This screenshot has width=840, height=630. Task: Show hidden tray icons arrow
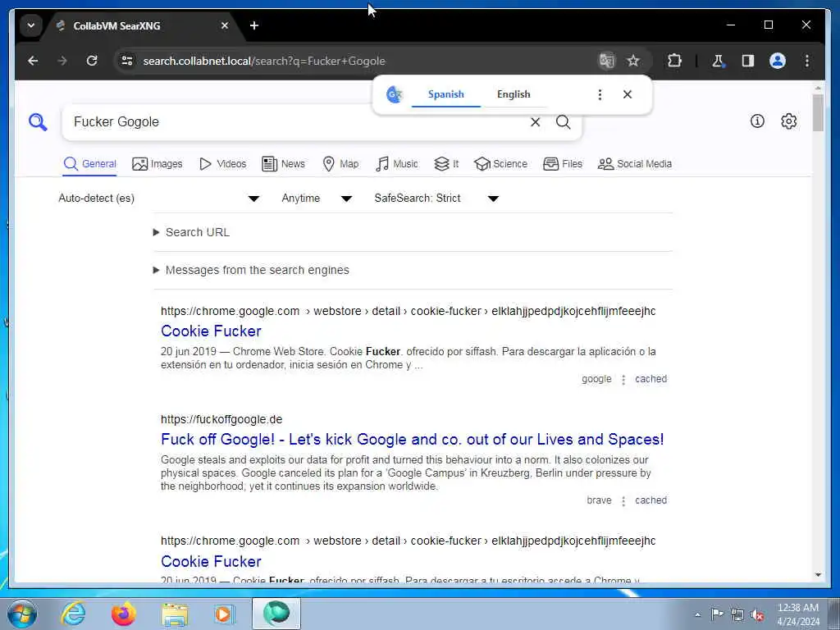697,615
